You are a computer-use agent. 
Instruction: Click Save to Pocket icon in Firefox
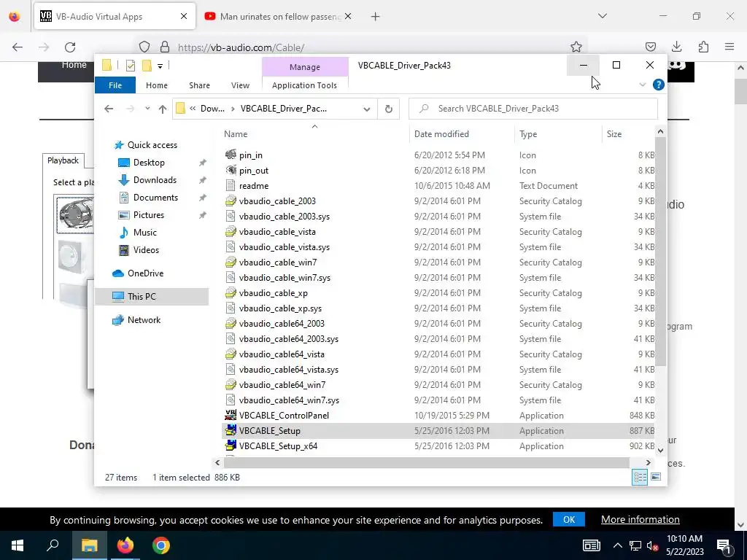[x=650, y=47]
